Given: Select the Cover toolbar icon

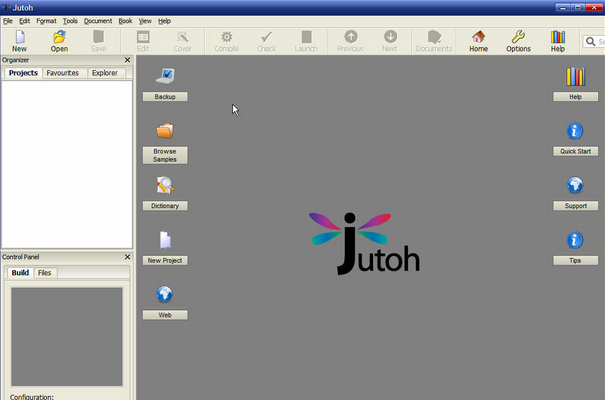Looking at the screenshot, I should tap(183, 37).
